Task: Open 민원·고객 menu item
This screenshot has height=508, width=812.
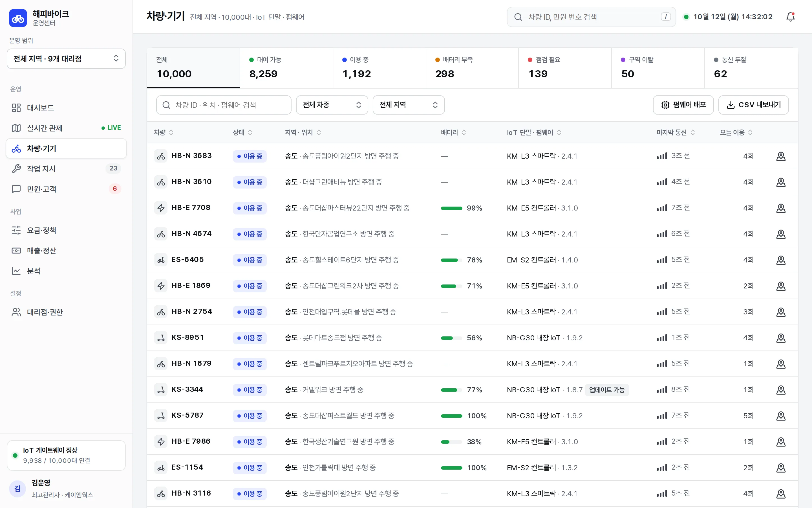Action: [x=66, y=189]
